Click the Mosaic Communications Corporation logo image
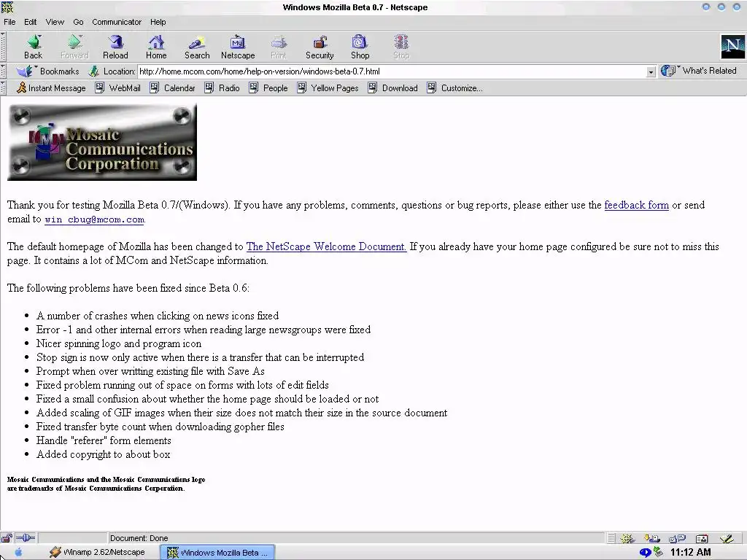 [x=102, y=142]
